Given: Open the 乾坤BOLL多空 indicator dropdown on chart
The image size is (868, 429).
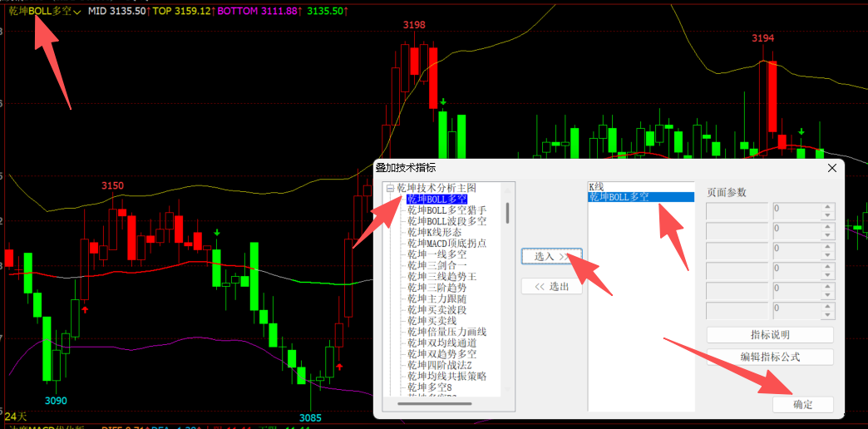Looking at the screenshot, I should (x=76, y=12).
